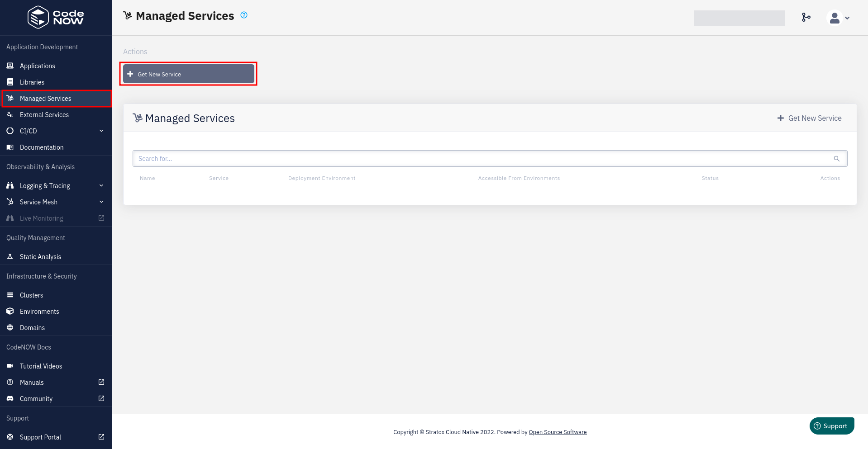
Task: Follow the Open Source Software link
Action: pos(558,432)
